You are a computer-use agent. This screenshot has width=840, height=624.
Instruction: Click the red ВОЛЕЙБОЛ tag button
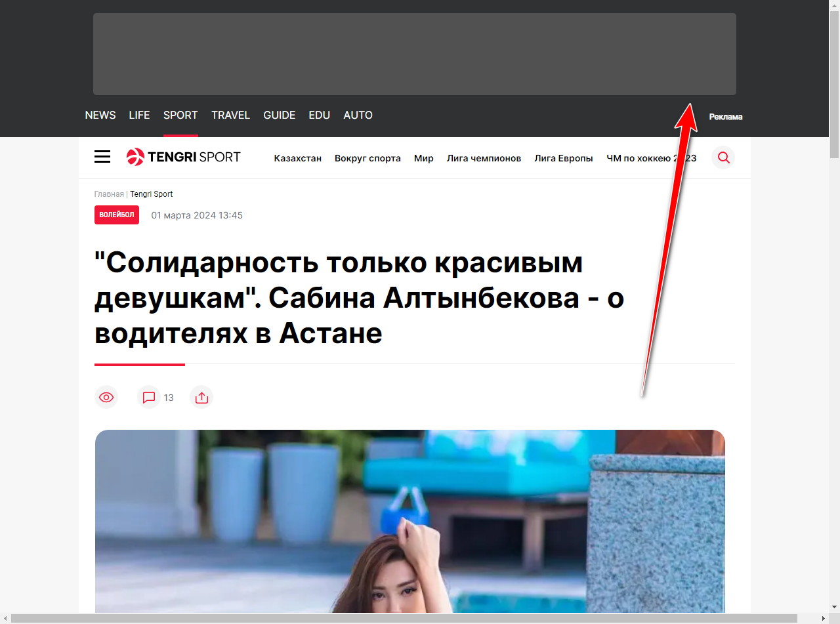(x=117, y=215)
